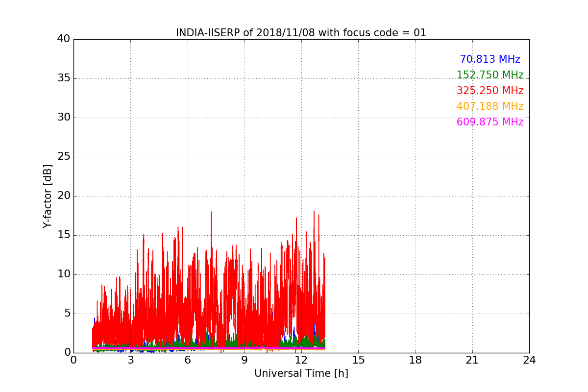Click the x-axis tick label 12
Viewport: 588px width, 392px height.
coord(301,360)
